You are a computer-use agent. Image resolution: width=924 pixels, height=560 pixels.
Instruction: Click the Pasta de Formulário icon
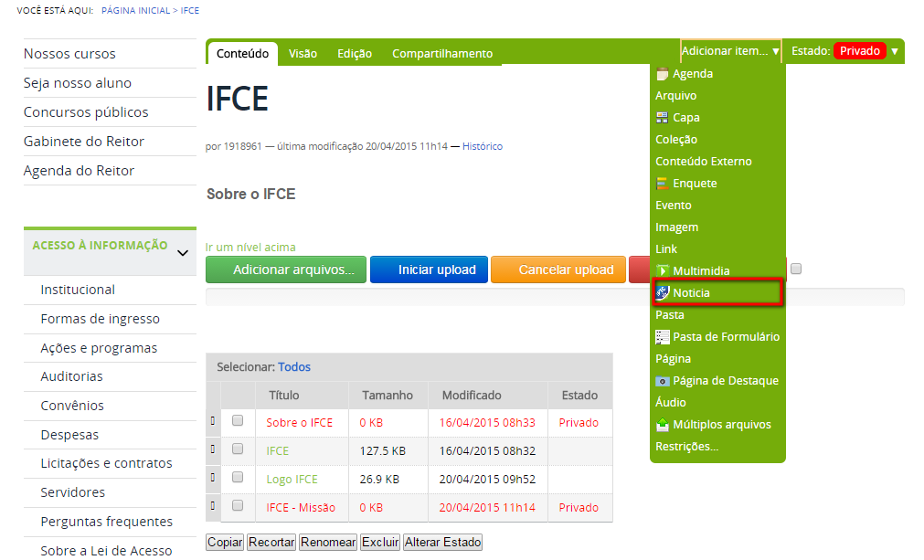click(663, 337)
